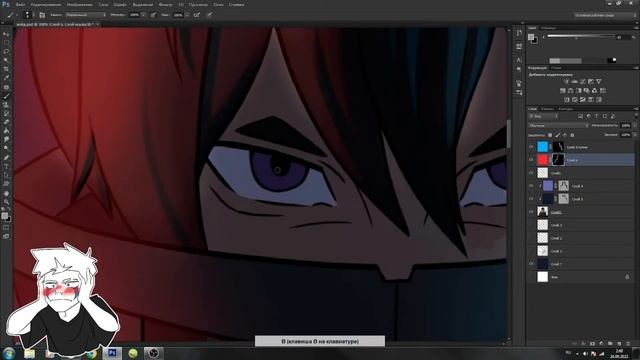Select the Pen tool

[x=6, y=158]
